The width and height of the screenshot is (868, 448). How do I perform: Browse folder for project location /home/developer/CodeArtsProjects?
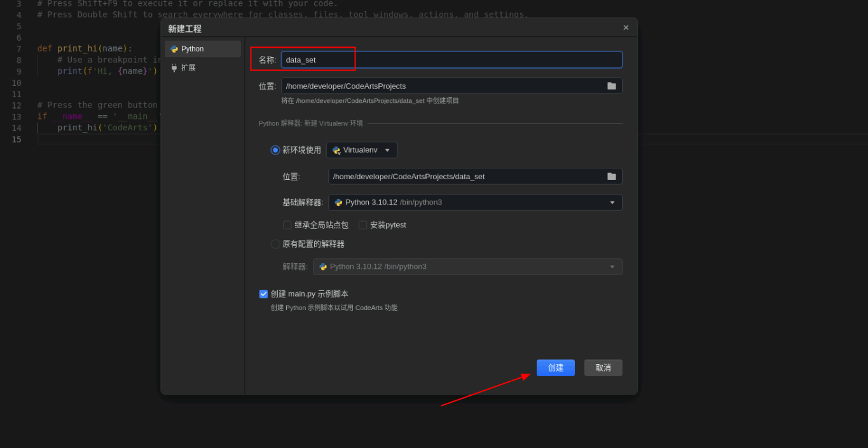[612, 86]
